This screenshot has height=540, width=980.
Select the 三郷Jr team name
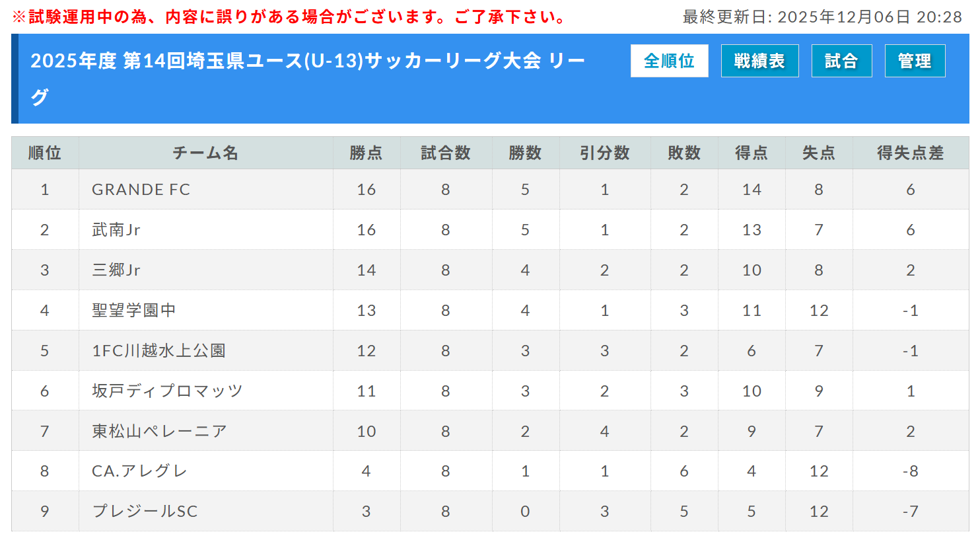click(x=116, y=270)
